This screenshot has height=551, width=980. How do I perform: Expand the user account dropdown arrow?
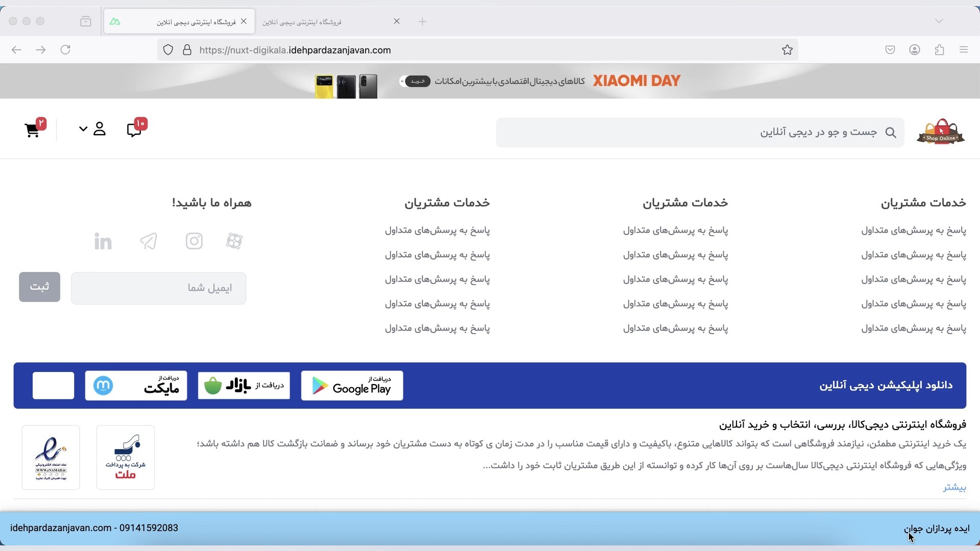(83, 129)
